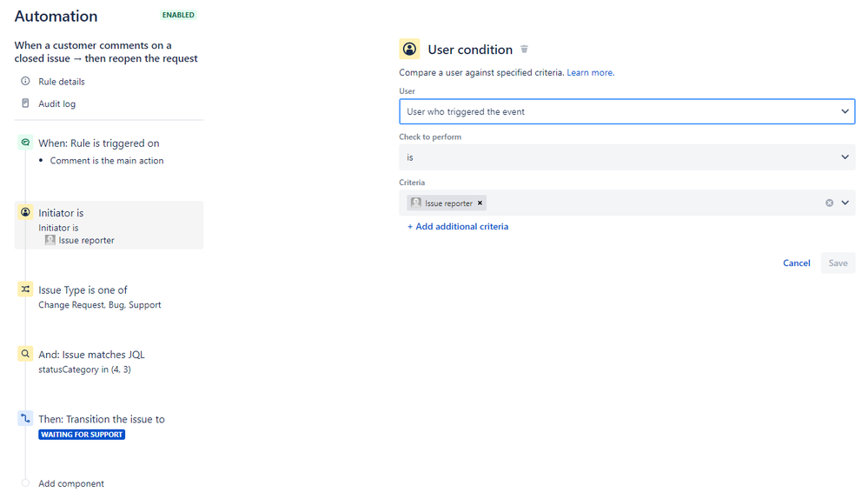Click the WAITING FOR SUPPORT status lozenge
The width and height of the screenshot is (868, 499).
pos(82,435)
